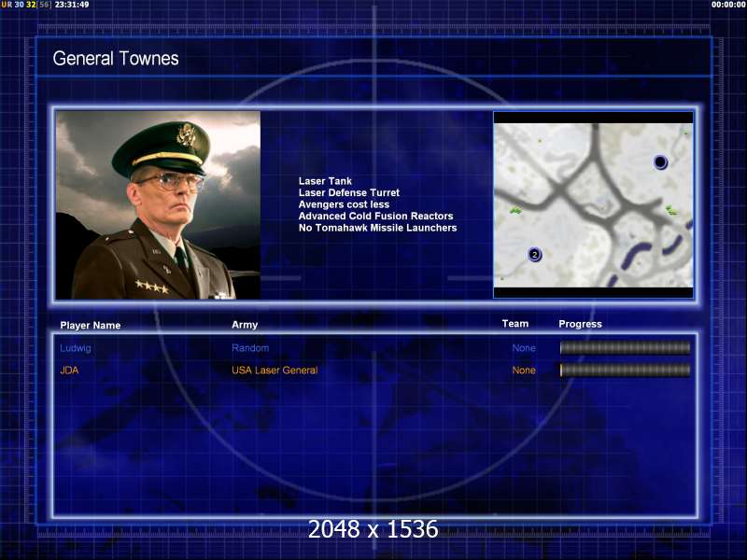Click the 'General Townes' title text
747x560 pixels.
(116, 59)
